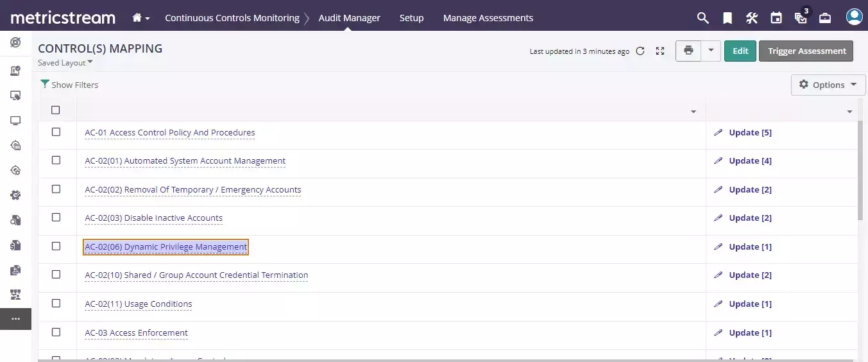Expand grid to full screen
Viewport: 868px width, 362px height.
point(660,51)
